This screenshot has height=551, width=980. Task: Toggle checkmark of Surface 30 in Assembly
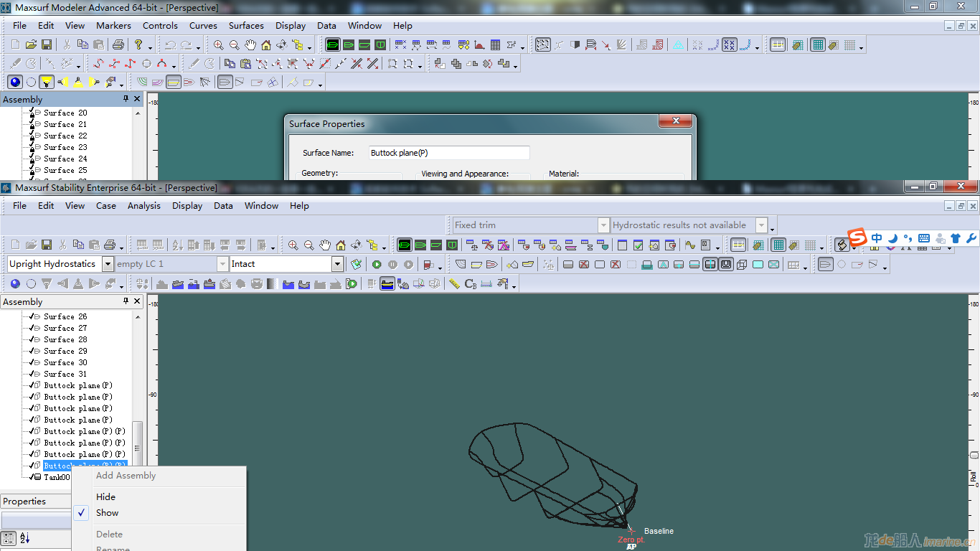click(32, 362)
